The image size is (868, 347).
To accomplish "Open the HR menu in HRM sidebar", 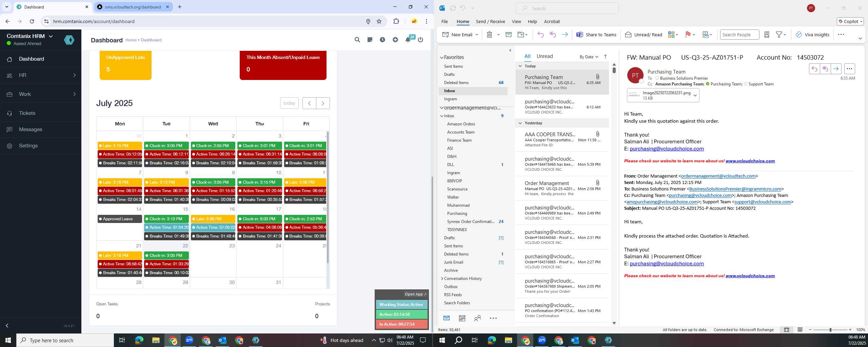I will point(41,75).
